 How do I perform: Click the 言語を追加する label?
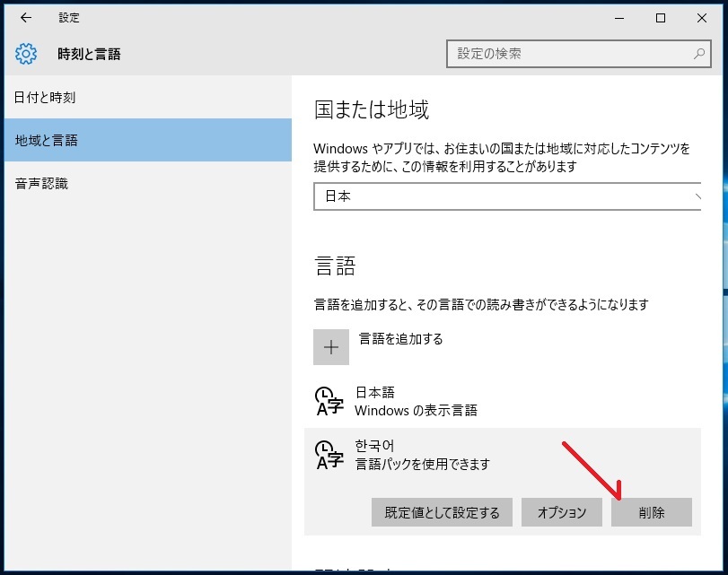pyautogui.click(x=400, y=339)
